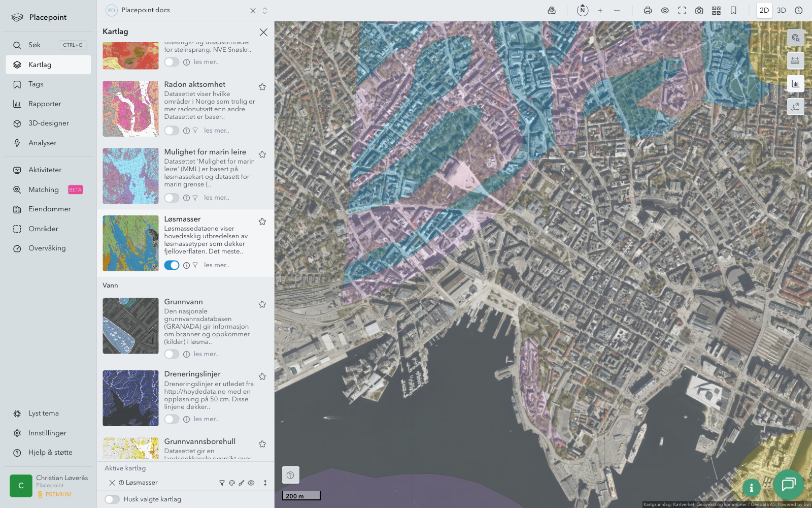Expand the Placepoint docs project selector

click(x=265, y=10)
